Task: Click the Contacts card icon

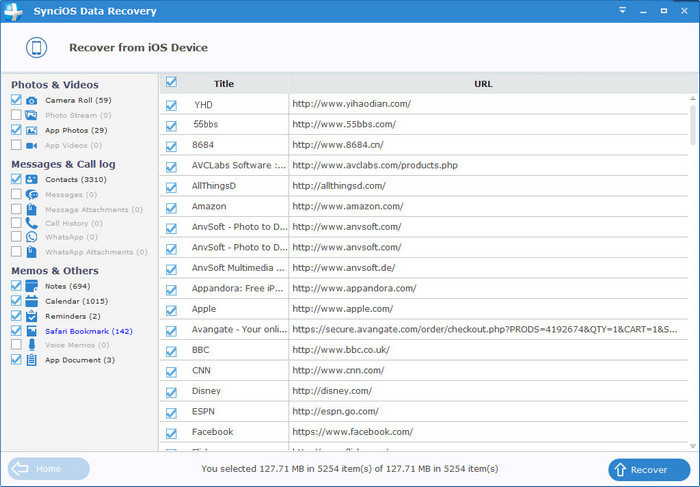Action: (x=31, y=179)
